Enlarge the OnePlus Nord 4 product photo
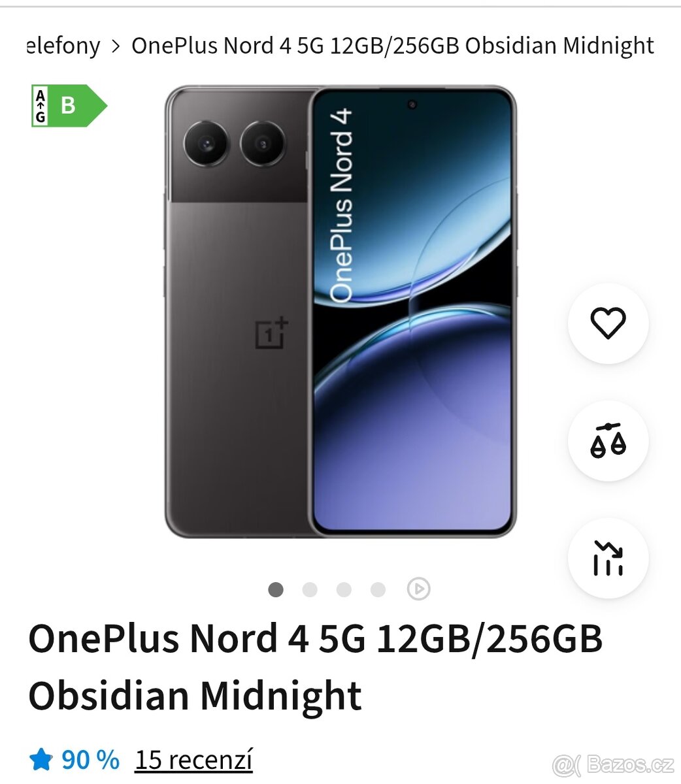 coord(340,312)
